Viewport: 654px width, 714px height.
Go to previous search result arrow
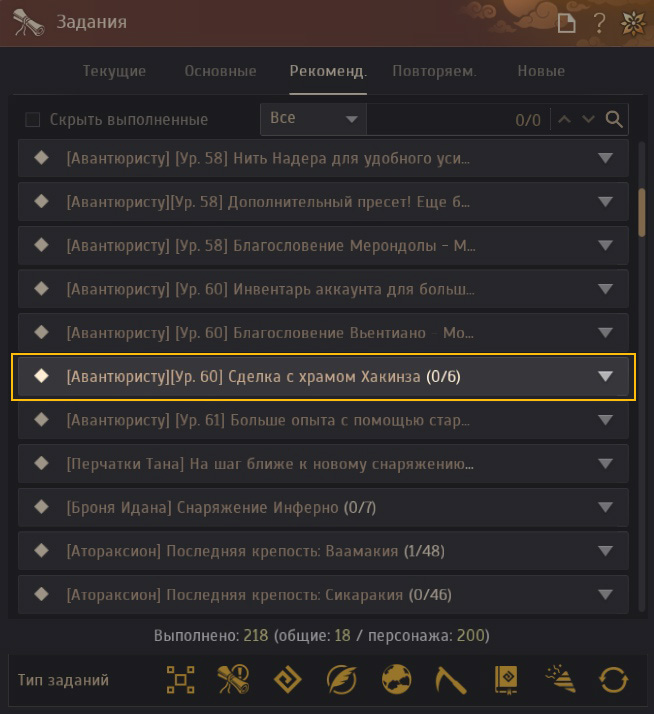click(565, 120)
